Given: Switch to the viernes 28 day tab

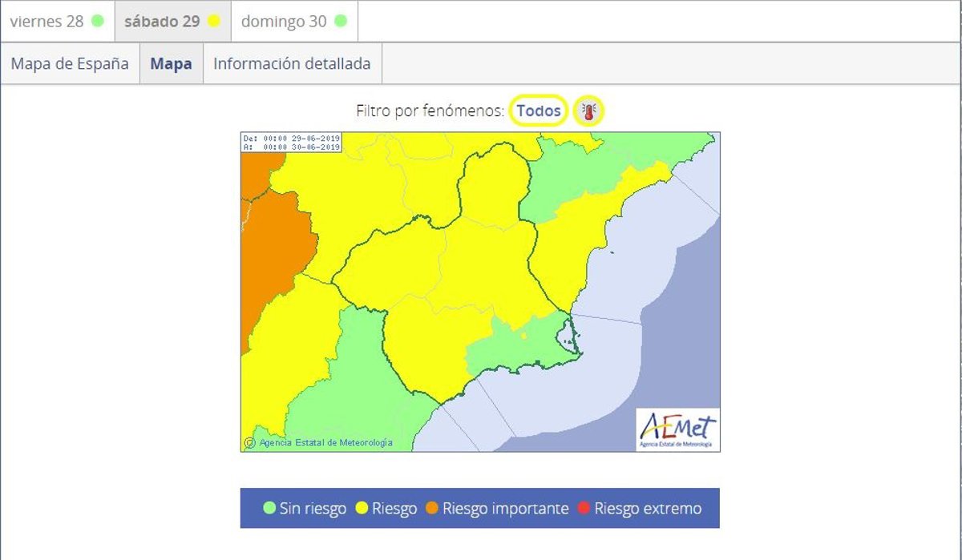Looking at the screenshot, I should tap(57, 22).
